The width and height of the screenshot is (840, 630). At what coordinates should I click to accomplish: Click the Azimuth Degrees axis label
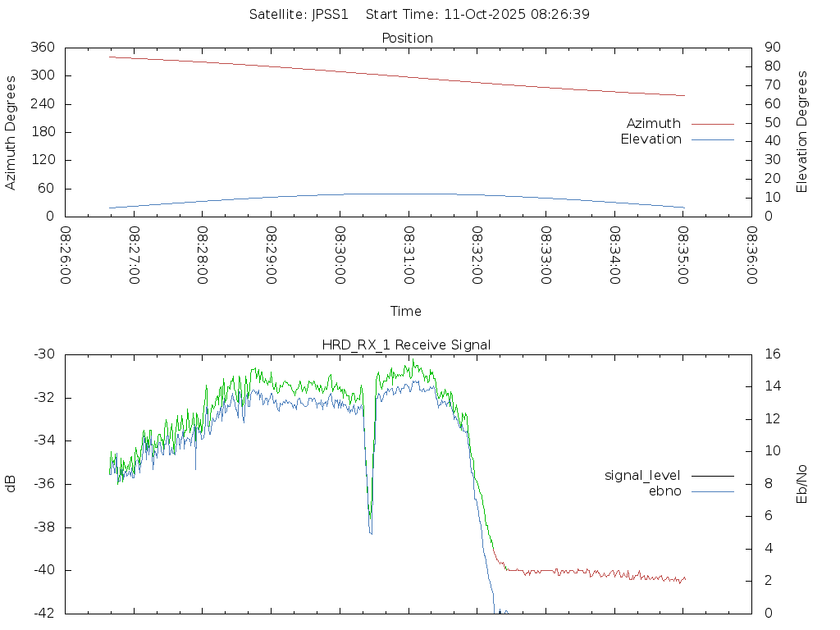click(x=11, y=132)
